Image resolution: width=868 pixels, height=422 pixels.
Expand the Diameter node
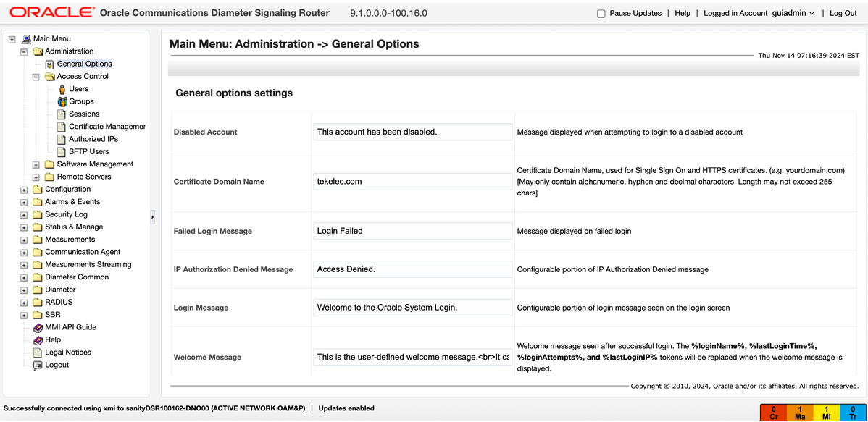(x=24, y=290)
